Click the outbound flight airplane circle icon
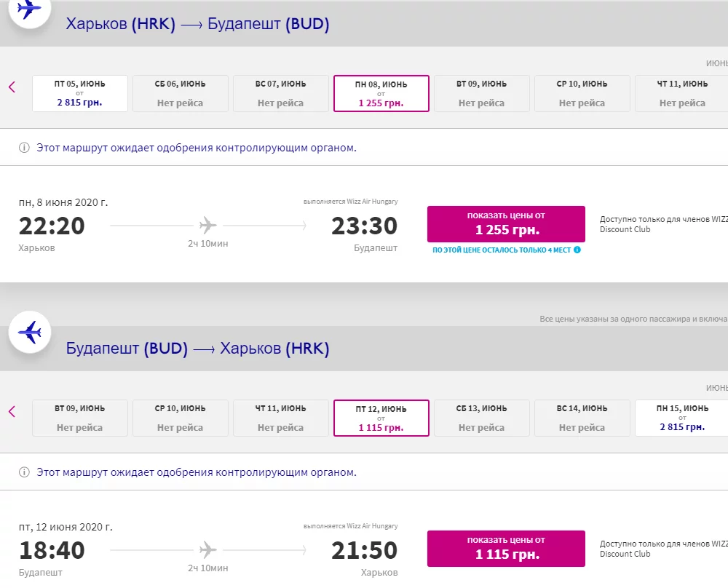This screenshot has height=588, width=728. click(x=29, y=10)
